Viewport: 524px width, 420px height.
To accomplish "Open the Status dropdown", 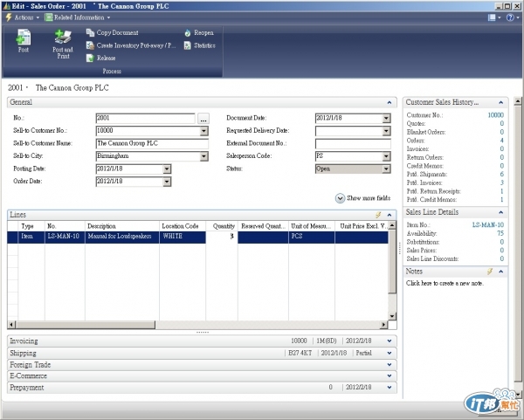I will [386, 169].
